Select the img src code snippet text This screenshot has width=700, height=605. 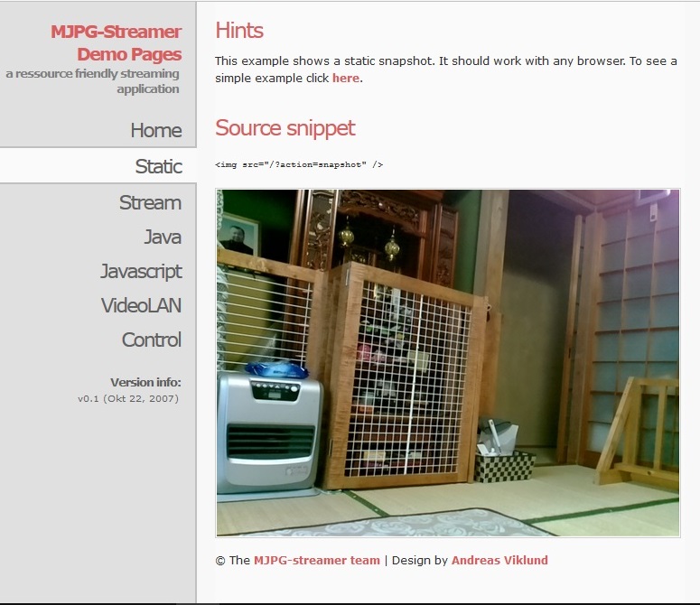[x=299, y=164]
